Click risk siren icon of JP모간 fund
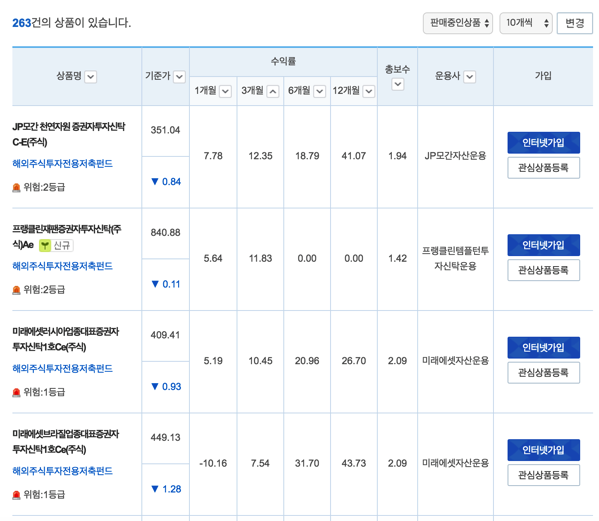This screenshot has width=599, height=521. coord(16,188)
